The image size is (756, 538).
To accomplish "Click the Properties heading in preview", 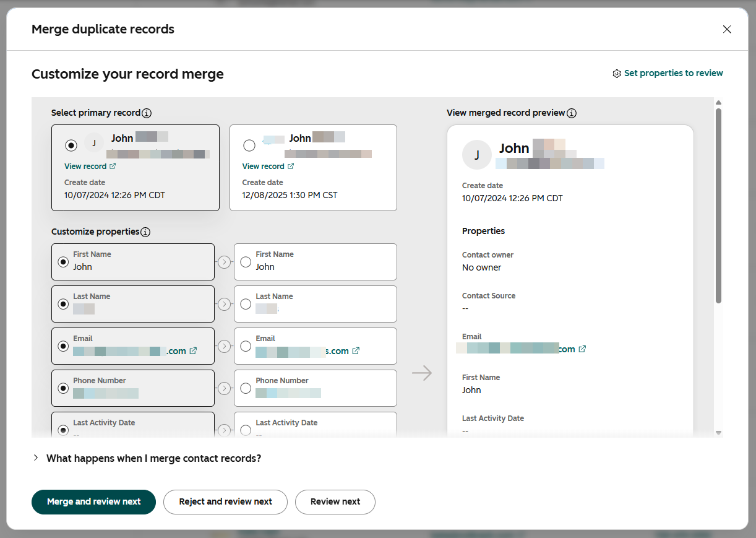I will (x=484, y=231).
